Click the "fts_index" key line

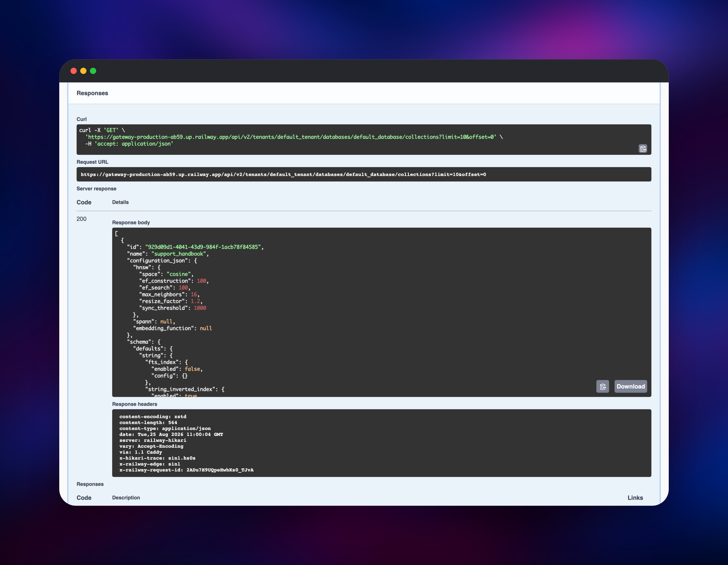tap(167, 362)
